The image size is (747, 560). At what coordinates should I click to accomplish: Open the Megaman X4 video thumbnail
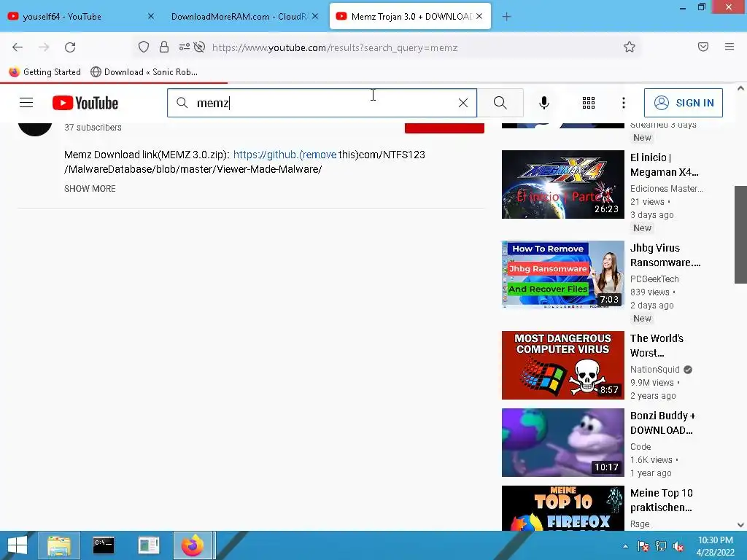pos(562,184)
